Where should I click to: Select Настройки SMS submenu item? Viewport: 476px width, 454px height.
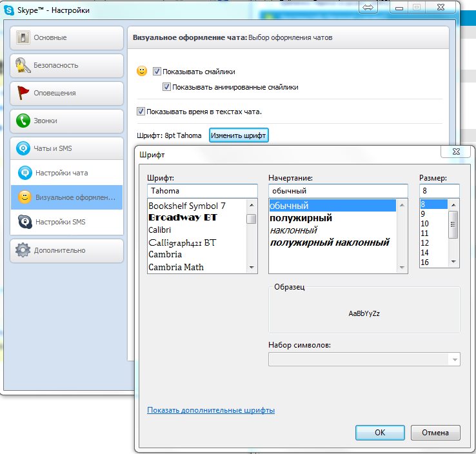66,222
